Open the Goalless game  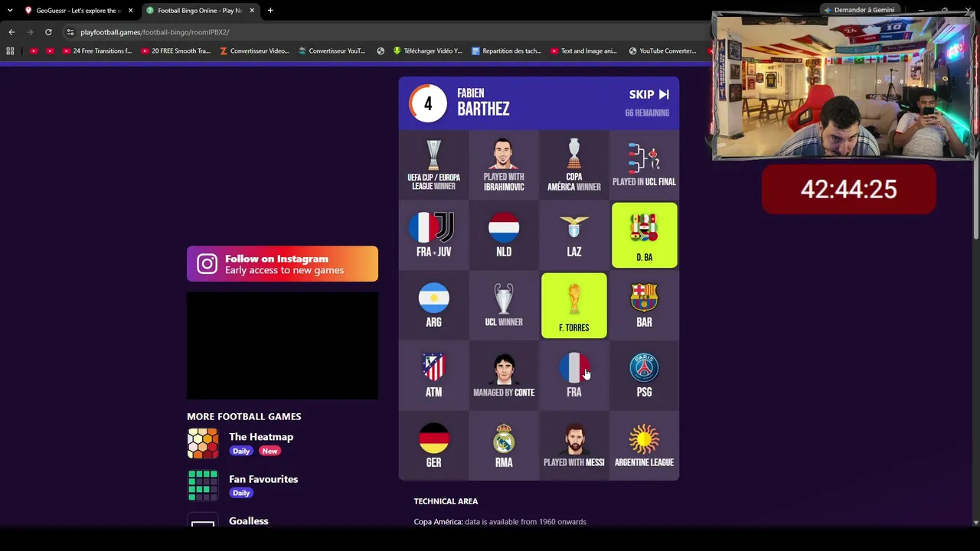[x=249, y=521]
